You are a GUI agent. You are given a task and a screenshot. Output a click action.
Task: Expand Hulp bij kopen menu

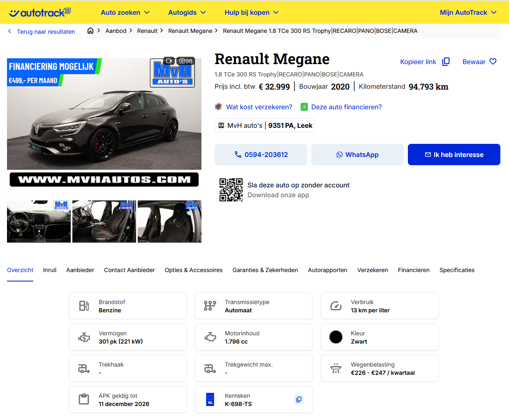coord(251,13)
